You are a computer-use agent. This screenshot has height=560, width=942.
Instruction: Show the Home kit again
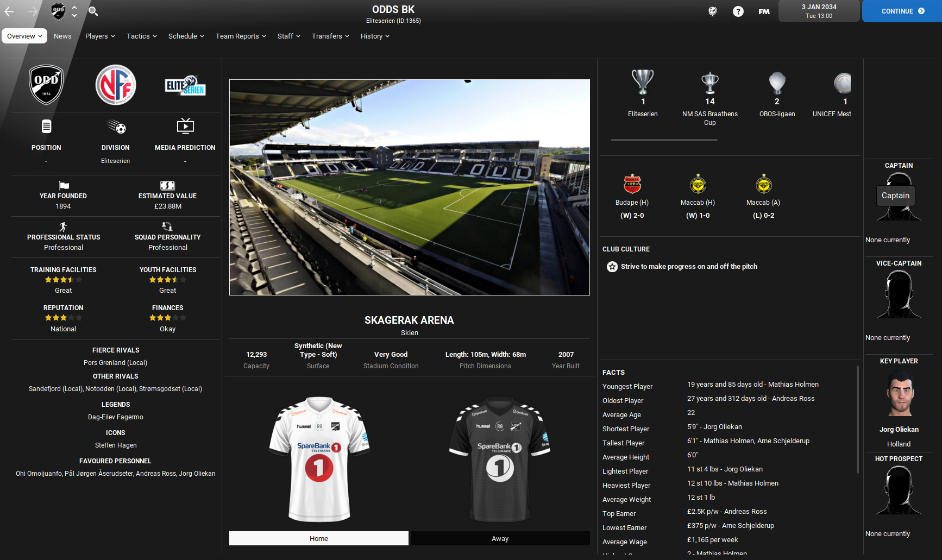click(318, 538)
